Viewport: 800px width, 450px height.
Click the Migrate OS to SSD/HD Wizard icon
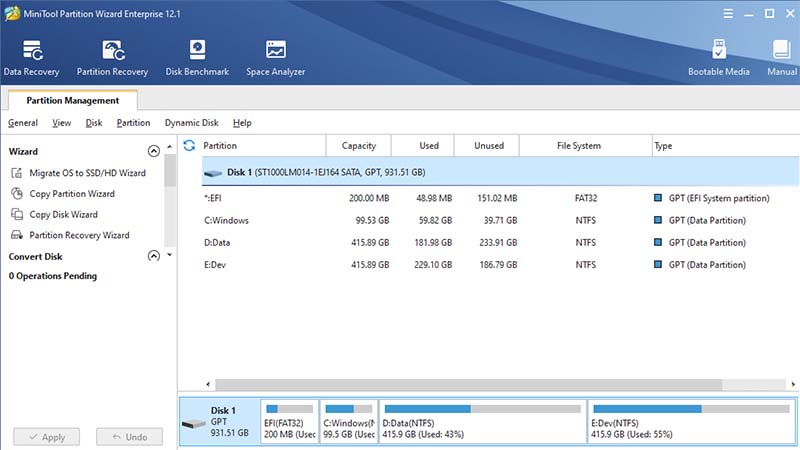tap(17, 173)
